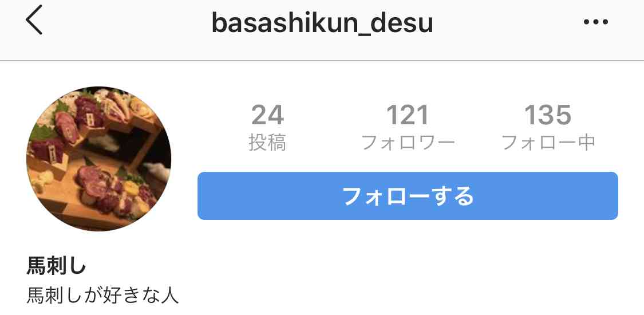This screenshot has height=315, width=644.
Task: Open the circular horse sashimi profile picture
Action: tap(98, 159)
